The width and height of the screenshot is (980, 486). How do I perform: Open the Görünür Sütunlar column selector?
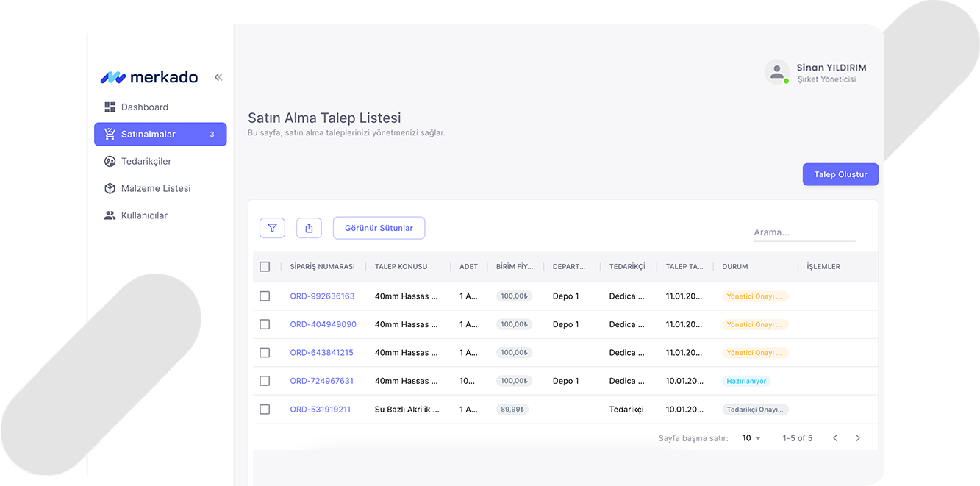(x=379, y=228)
